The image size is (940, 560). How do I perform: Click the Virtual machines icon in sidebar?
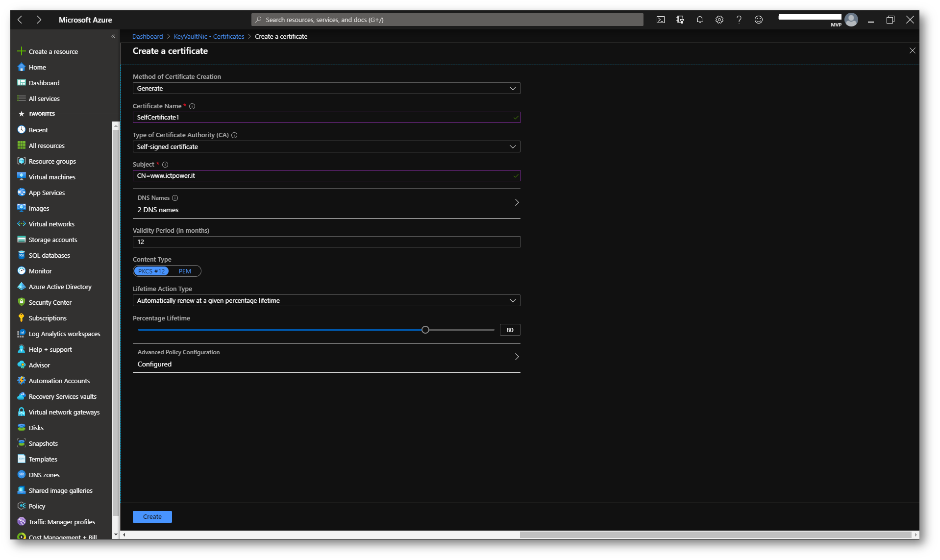[22, 176]
